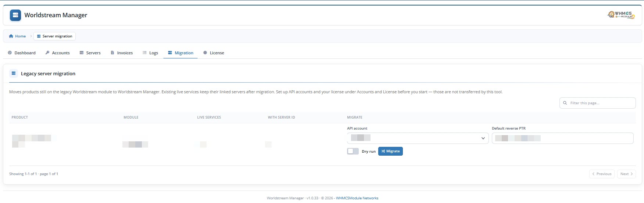The width and height of the screenshot is (644, 203).
Task: Toggle the Dry run switch
Action: pyautogui.click(x=353, y=151)
